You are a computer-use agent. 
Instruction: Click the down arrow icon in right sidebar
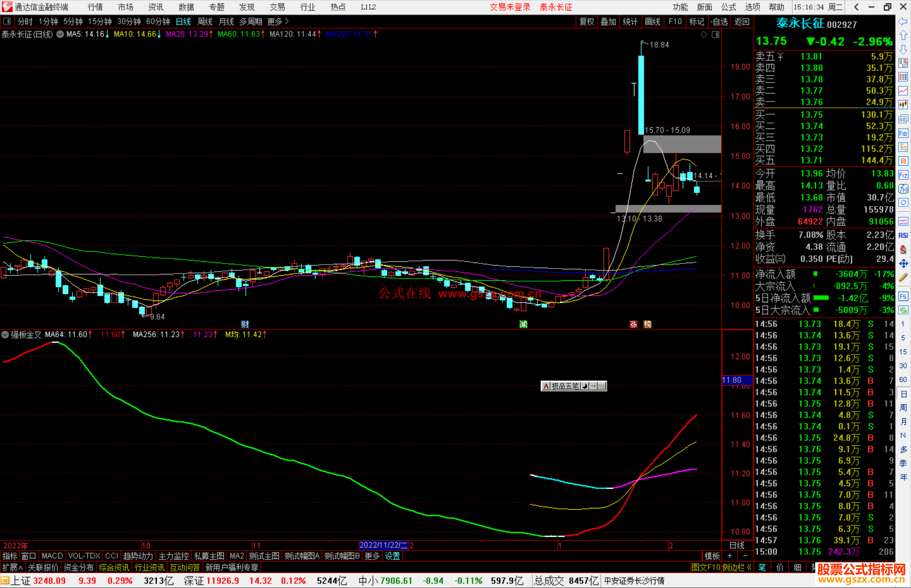pyautogui.click(x=903, y=49)
